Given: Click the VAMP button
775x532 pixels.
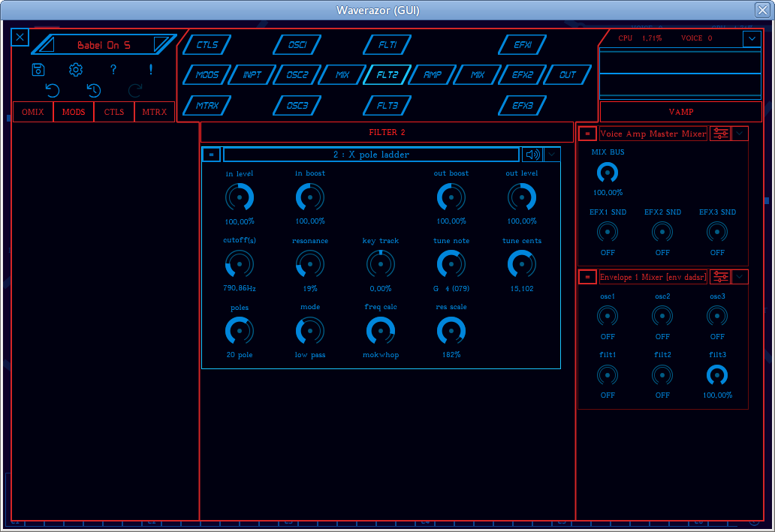Looking at the screenshot, I should (680, 112).
